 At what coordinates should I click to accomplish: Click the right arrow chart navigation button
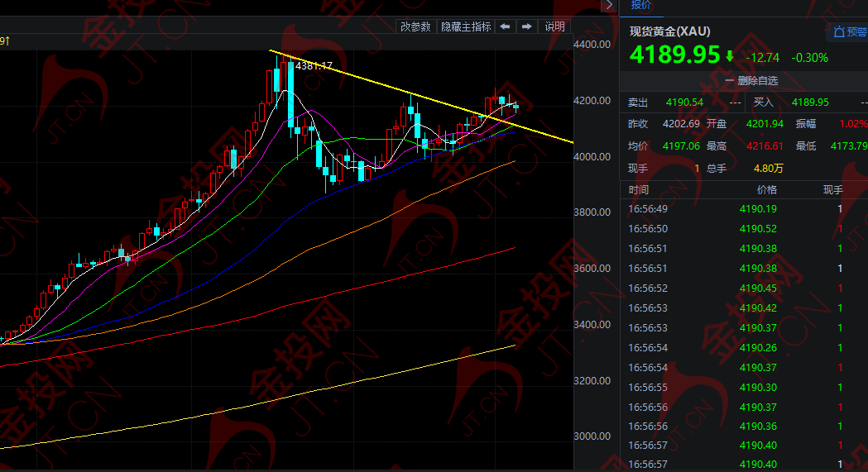point(526,26)
